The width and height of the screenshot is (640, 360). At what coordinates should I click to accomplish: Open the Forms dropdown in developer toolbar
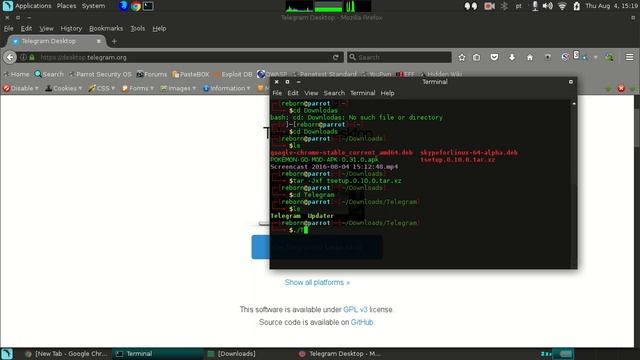tap(138, 88)
